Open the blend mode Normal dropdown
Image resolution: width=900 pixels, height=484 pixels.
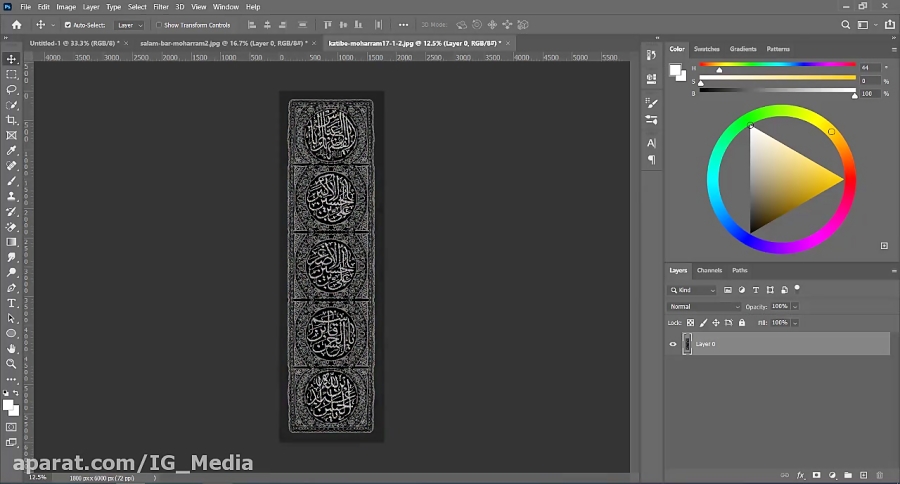click(704, 307)
